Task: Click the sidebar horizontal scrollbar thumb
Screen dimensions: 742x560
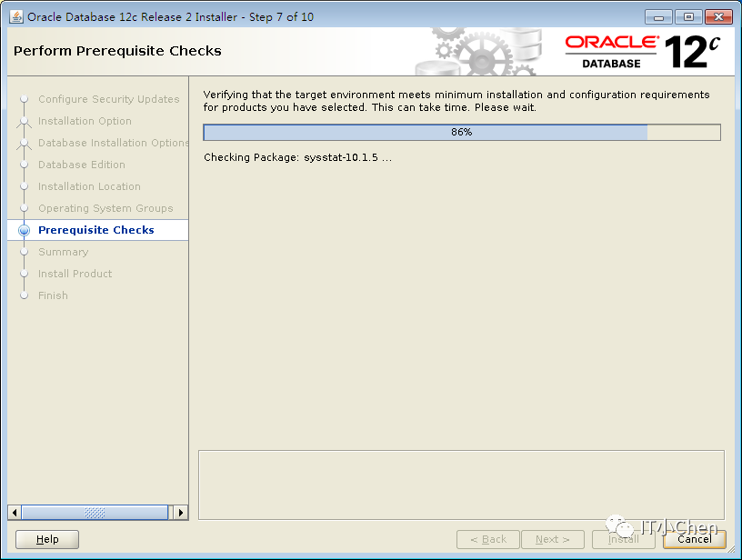Action: pos(95,512)
